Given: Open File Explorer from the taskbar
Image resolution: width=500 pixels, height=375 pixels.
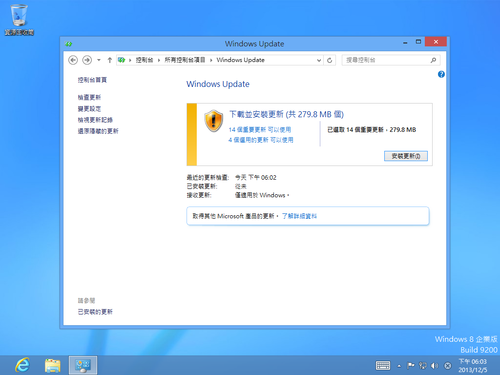Looking at the screenshot, I should 53,365.
